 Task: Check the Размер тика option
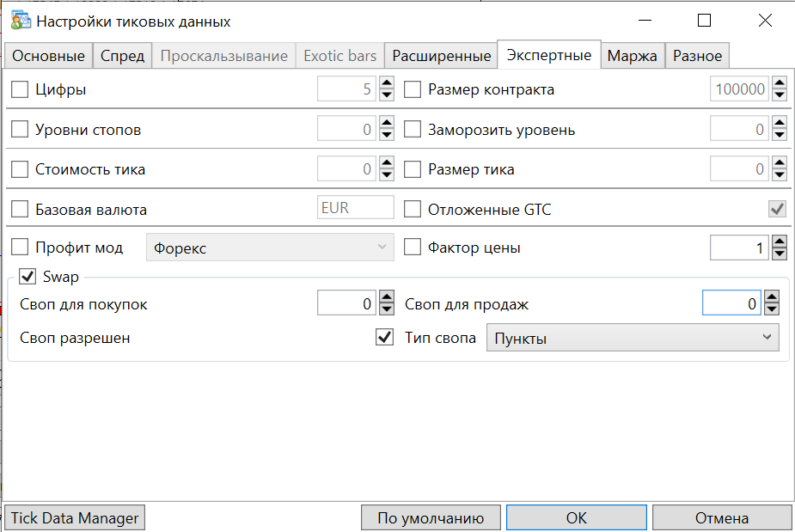(413, 168)
